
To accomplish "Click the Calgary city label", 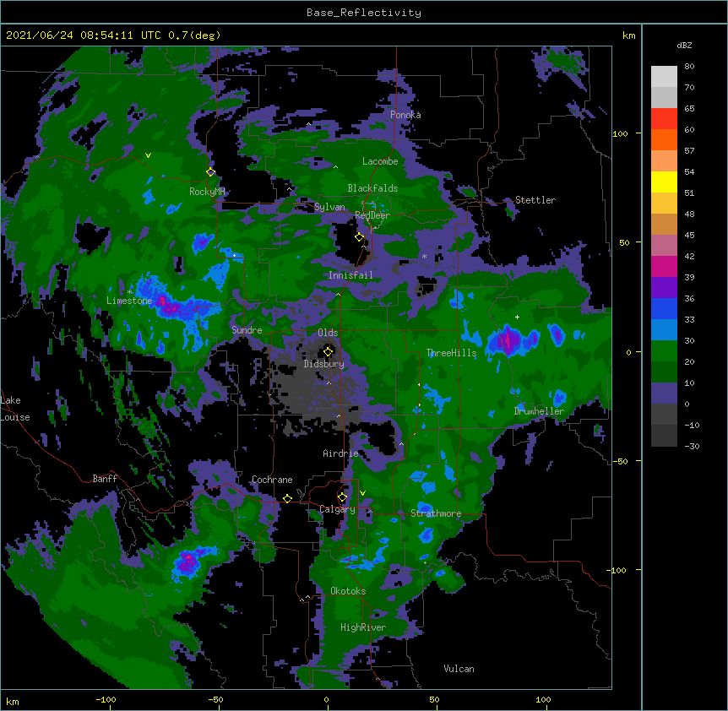I will click(x=337, y=509).
